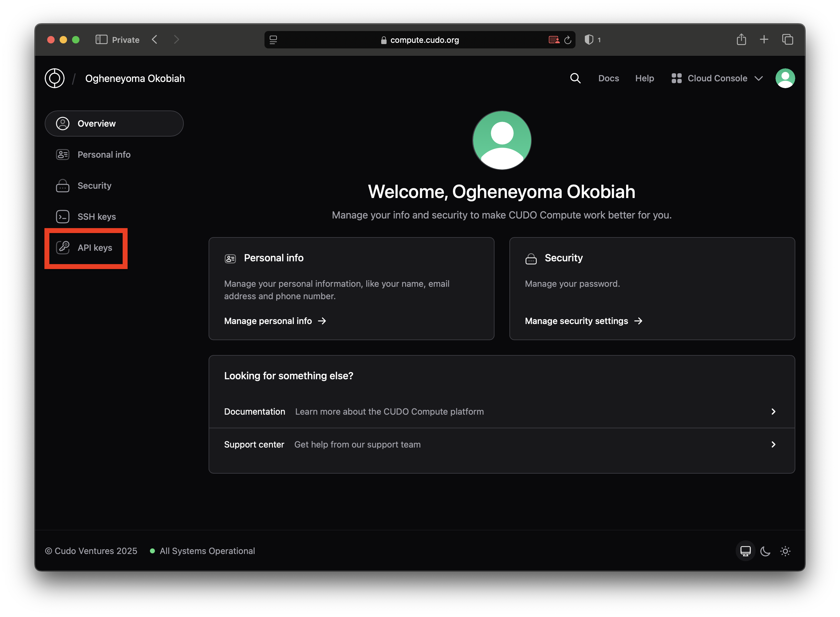Open Security in the sidebar
840x617 pixels.
point(114,186)
